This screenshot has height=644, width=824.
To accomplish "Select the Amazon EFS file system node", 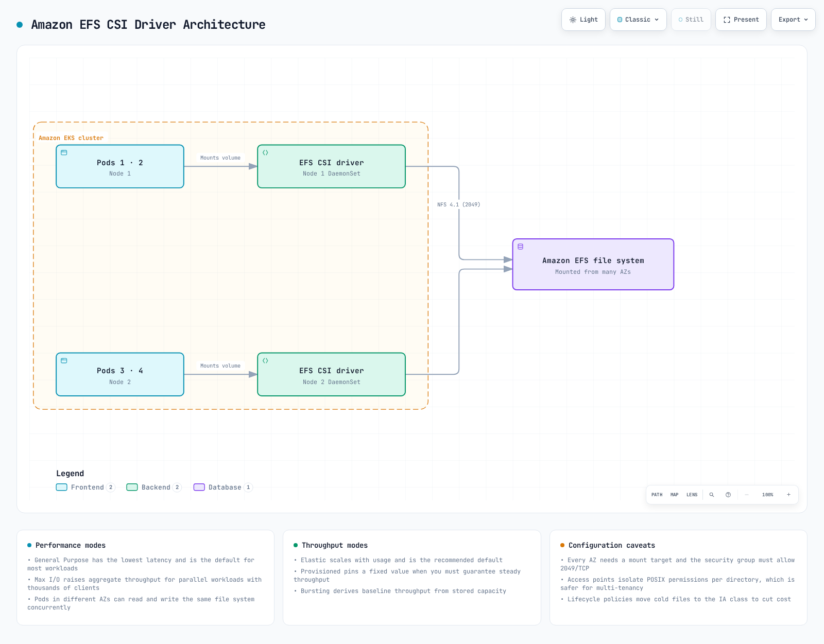I will point(593,265).
